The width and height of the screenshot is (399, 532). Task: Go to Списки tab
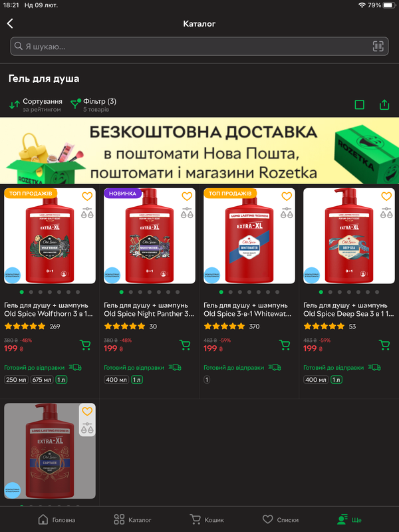click(x=281, y=519)
